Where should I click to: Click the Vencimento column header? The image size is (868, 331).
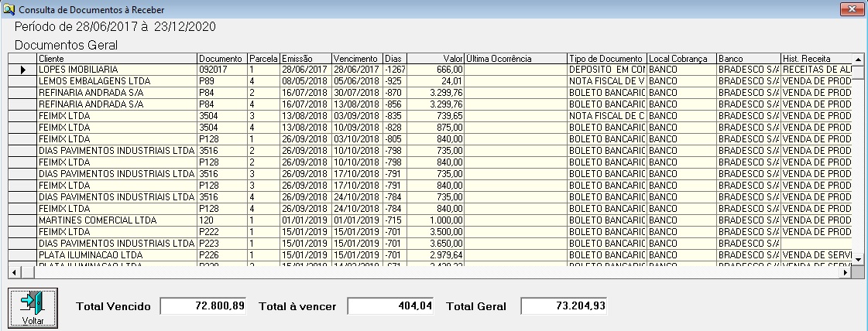pyautogui.click(x=356, y=59)
